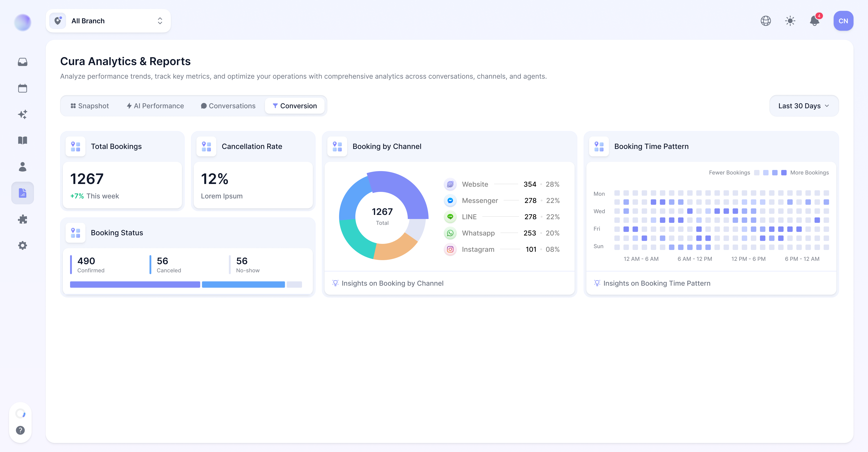Click the darkest More Bookings legend swatch
Screen dimensions: 868x452
click(784, 172)
